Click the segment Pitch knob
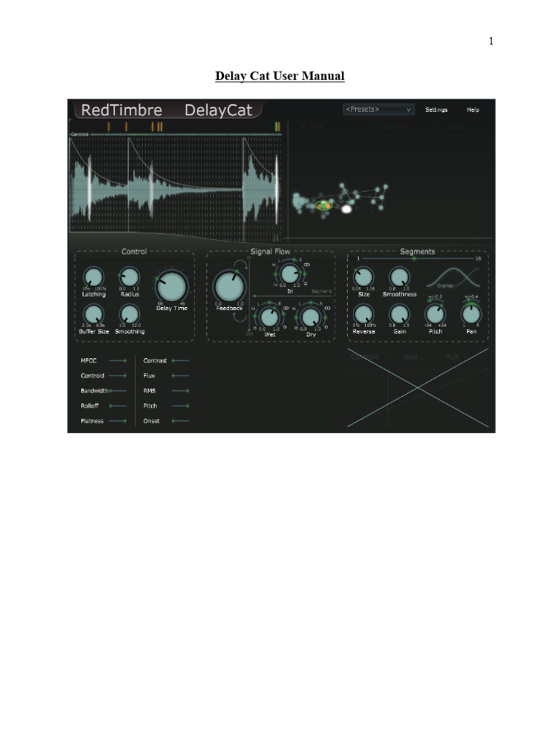 coord(435,314)
